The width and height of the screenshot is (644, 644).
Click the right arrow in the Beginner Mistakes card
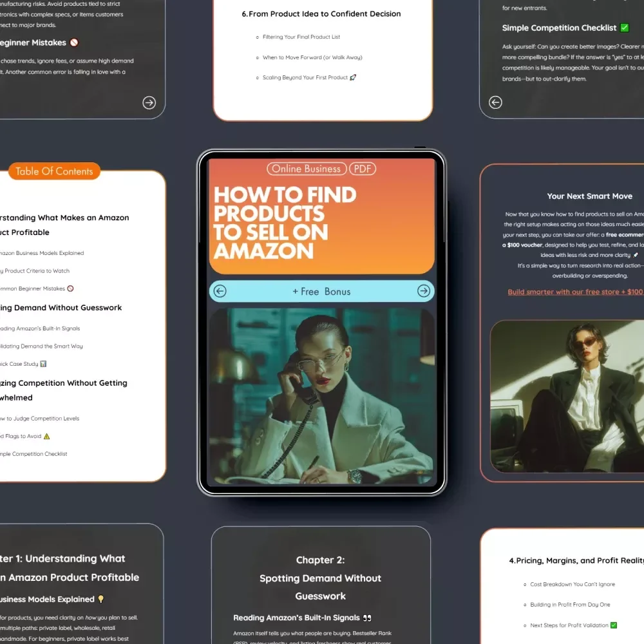(x=149, y=102)
